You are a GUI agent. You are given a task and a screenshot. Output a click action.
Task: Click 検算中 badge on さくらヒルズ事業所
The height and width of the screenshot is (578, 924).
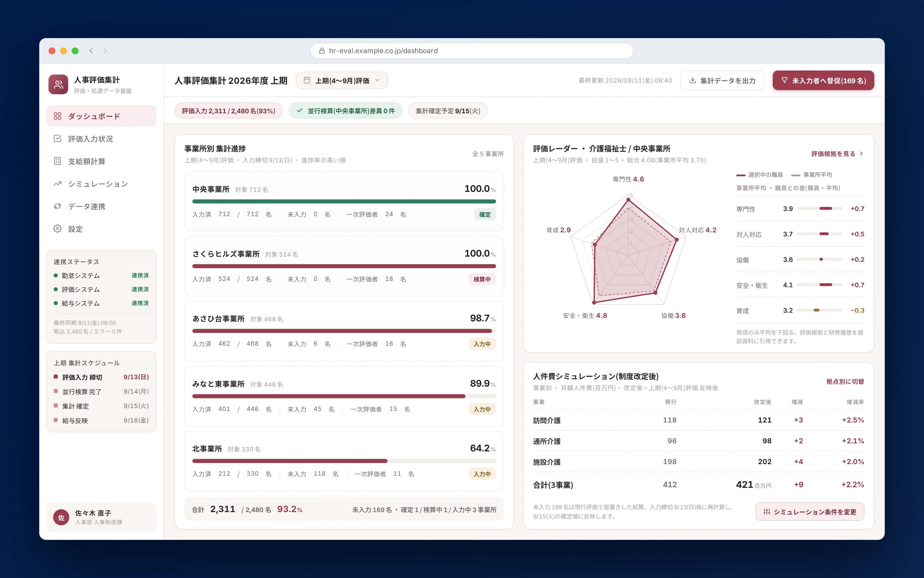click(482, 279)
